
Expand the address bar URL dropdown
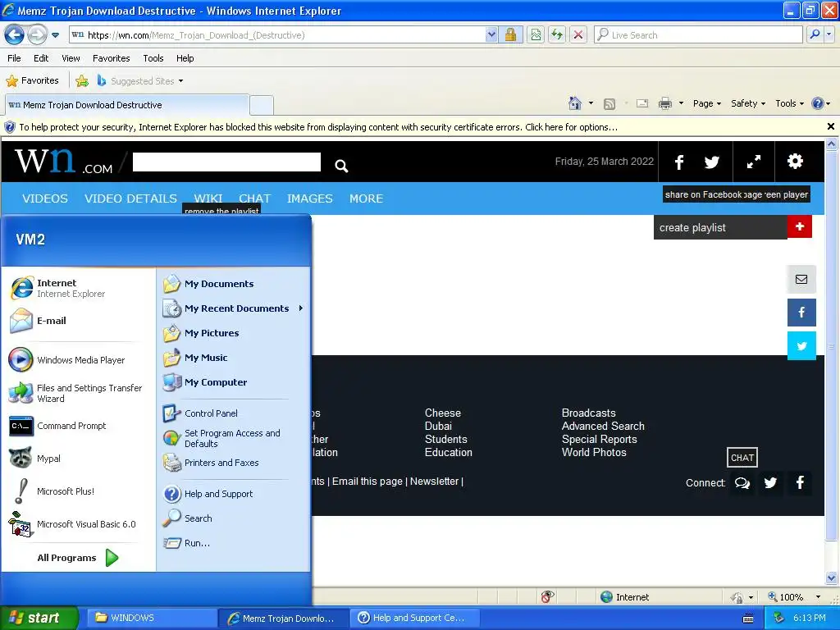[x=491, y=34]
